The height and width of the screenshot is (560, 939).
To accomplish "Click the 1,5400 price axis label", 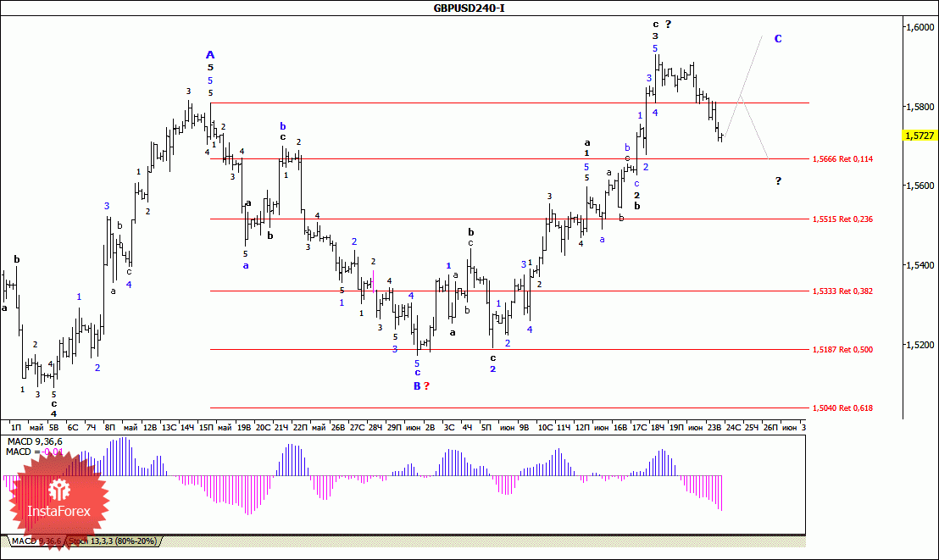I will coord(920,265).
